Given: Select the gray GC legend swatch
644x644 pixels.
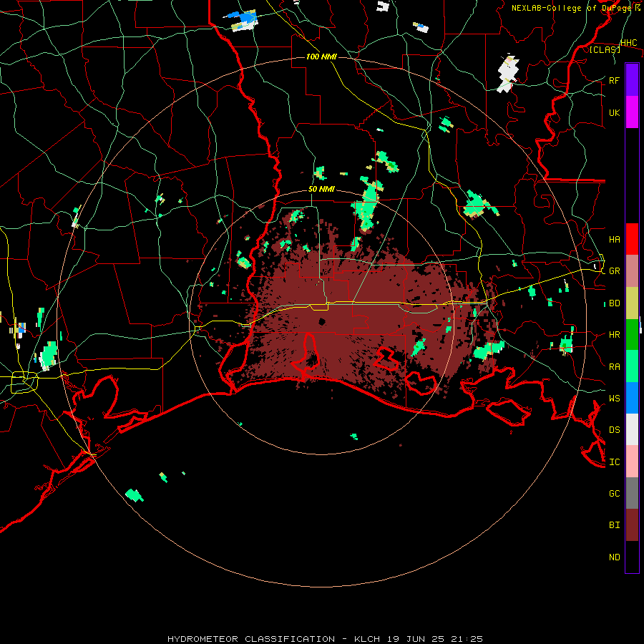Looking at the screenshot, I should (632, 493).
